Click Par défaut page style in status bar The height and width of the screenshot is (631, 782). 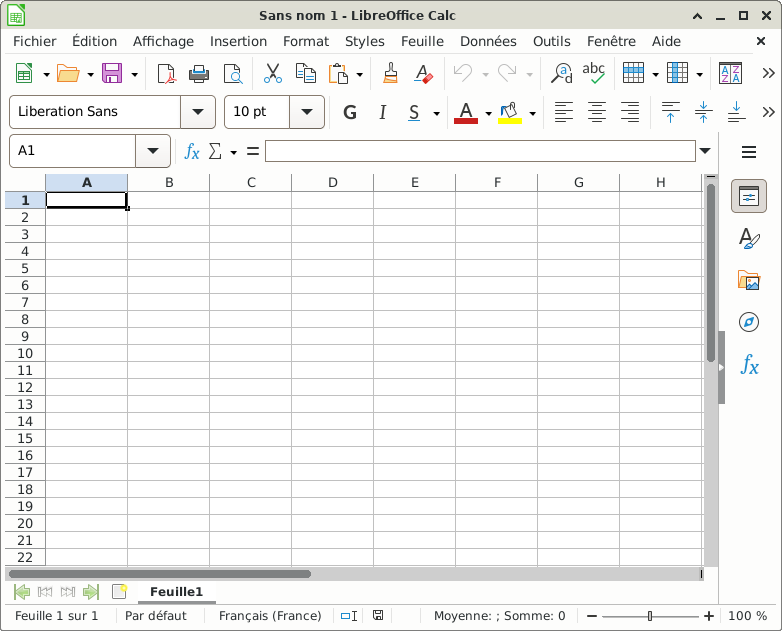click(x=156, y=616)
